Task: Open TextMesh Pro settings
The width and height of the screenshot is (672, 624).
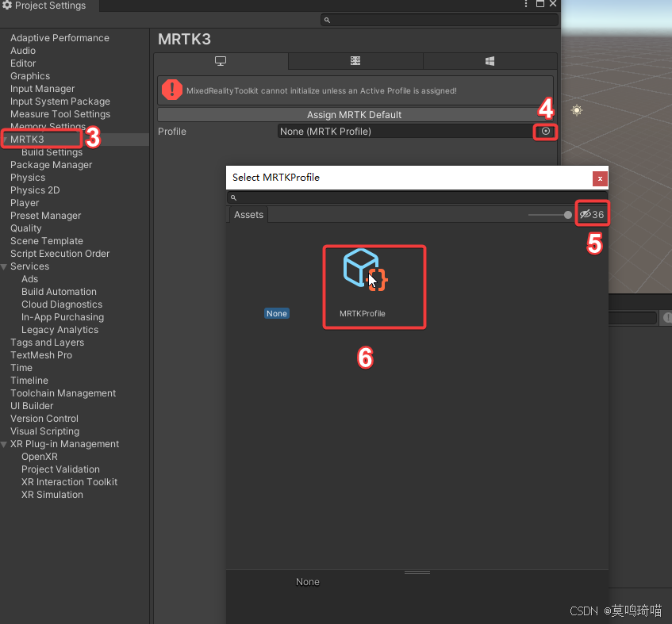Action: point(41,355)
